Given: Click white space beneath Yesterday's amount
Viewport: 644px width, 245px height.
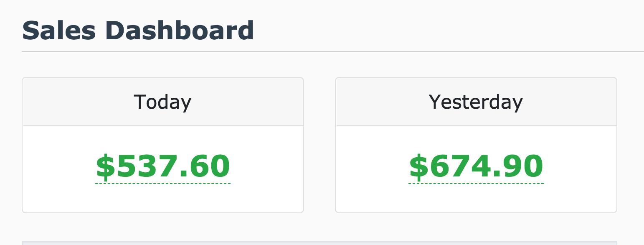Looking at the screenshot, I should [476, 199].
